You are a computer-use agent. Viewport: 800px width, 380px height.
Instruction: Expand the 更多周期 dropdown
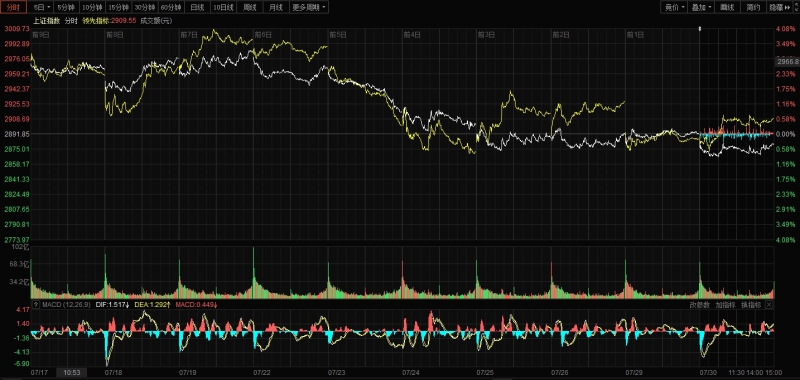[310, 7]
